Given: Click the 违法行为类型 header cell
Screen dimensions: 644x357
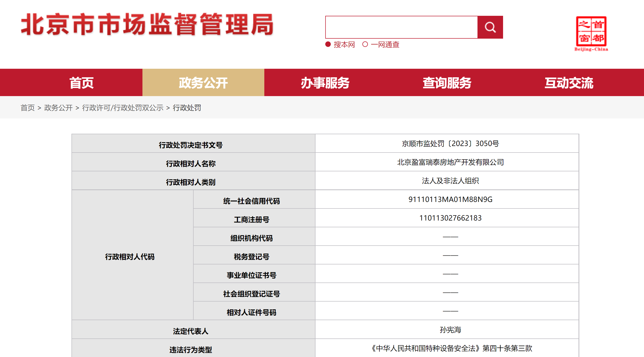Looking at the screenshot, I should click(x=193, y=348).
